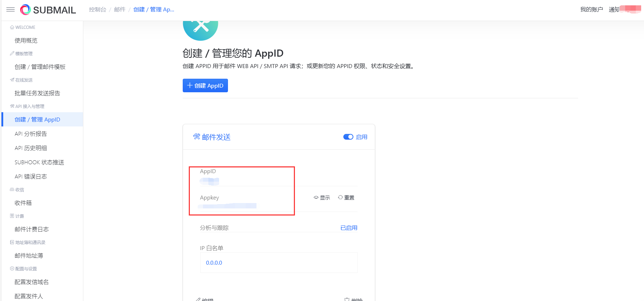Select 使用概览 in sidebar
Image resolution: width=644 pixels, height=301 pixels.
point(26,41)
